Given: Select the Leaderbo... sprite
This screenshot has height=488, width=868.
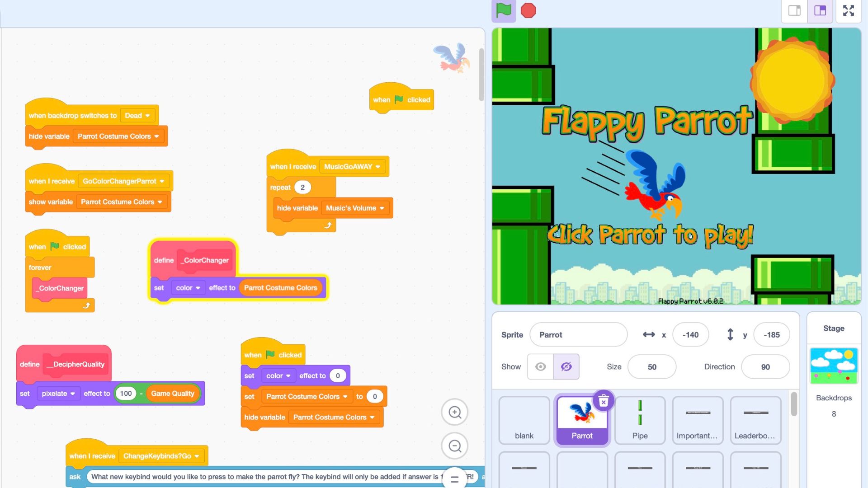Looking at the screenshot, I should click(x=755, y=420).
